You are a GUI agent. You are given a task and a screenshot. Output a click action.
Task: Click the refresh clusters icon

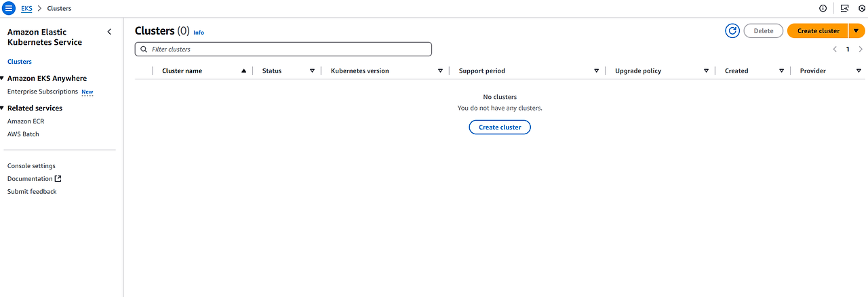(732, 31)
